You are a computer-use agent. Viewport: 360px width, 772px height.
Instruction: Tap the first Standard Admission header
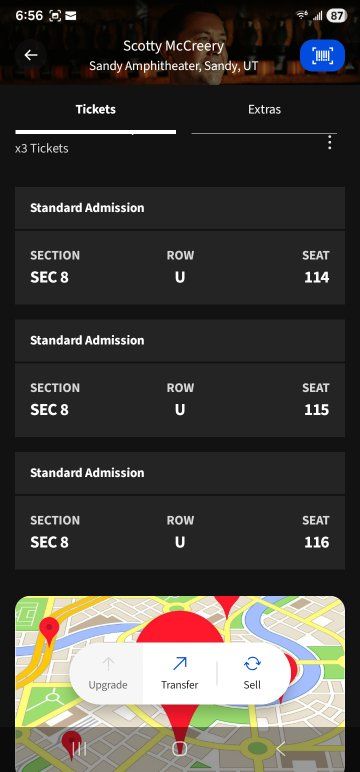[x=180, y=208]
